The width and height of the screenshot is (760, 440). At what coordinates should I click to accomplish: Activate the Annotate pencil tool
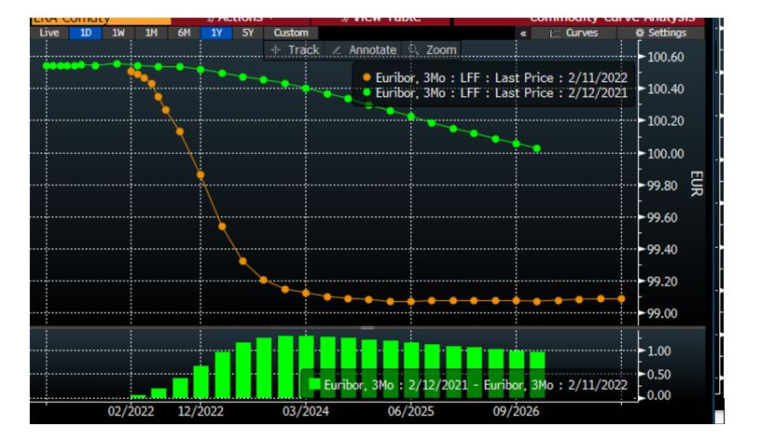point(364,50)
